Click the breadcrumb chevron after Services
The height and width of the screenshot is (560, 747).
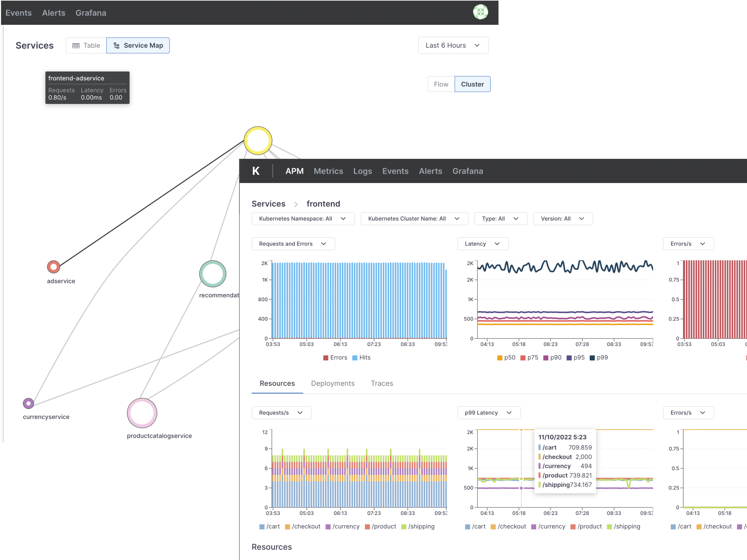[x=296, y=204]
